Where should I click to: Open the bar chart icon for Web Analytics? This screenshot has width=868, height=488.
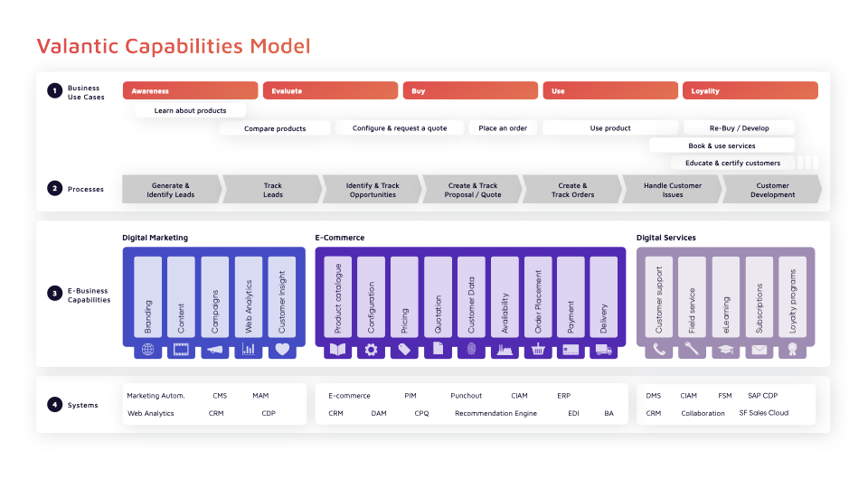tap(248, 349)
